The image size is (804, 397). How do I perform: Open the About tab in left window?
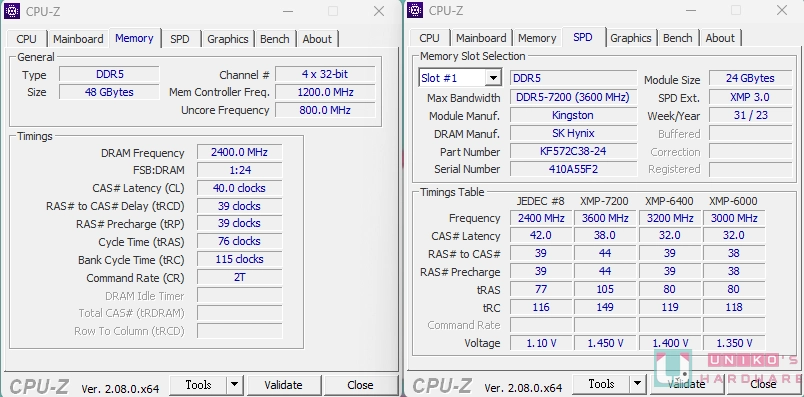[x=317, y=39]
